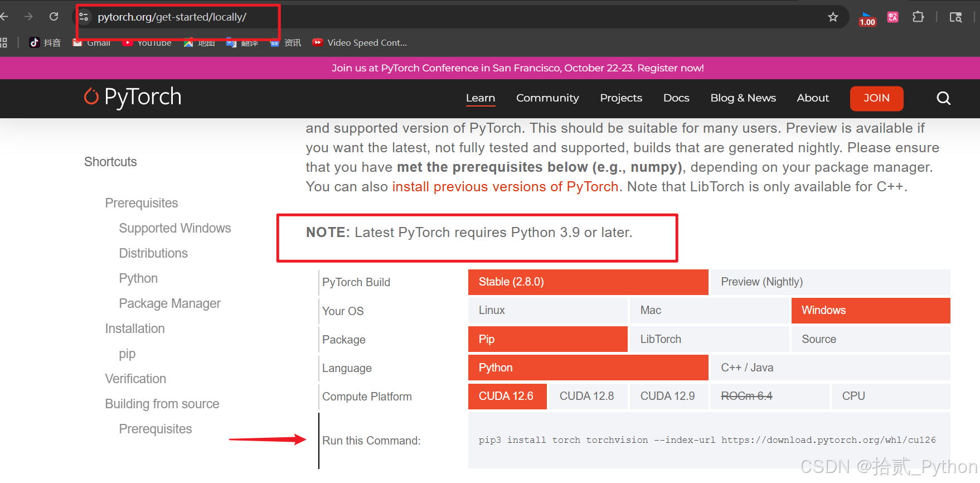980x483 pixels.
Task: Jump to Building from source shortcut
Action: [162, 404]
